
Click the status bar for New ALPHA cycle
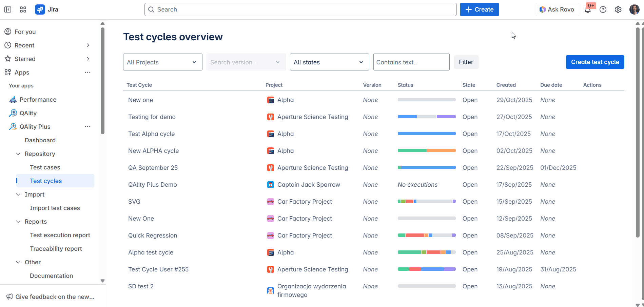(x=427, y=150)
